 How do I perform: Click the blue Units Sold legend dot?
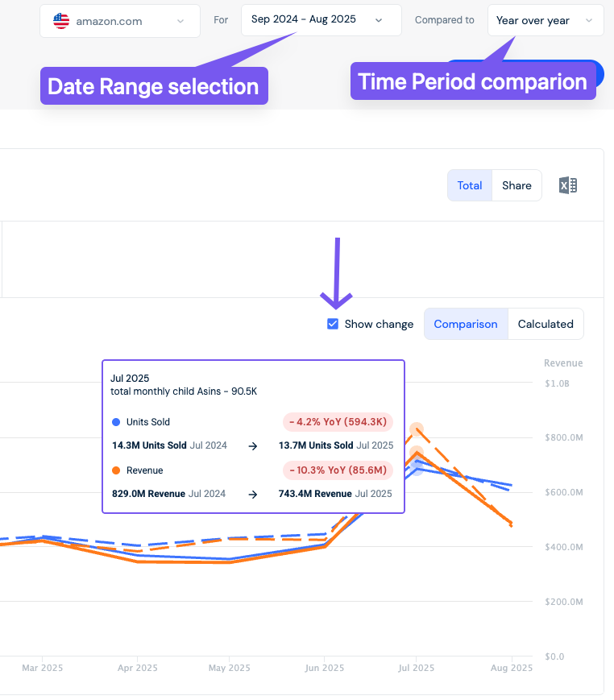pos(116,422)
